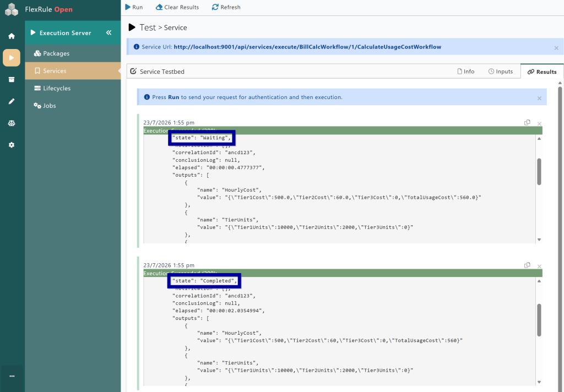Click elapsed "00:00:00.4777377" value
Screen dimensions: 564x392
pyautogui.click(x=235, y=167)
